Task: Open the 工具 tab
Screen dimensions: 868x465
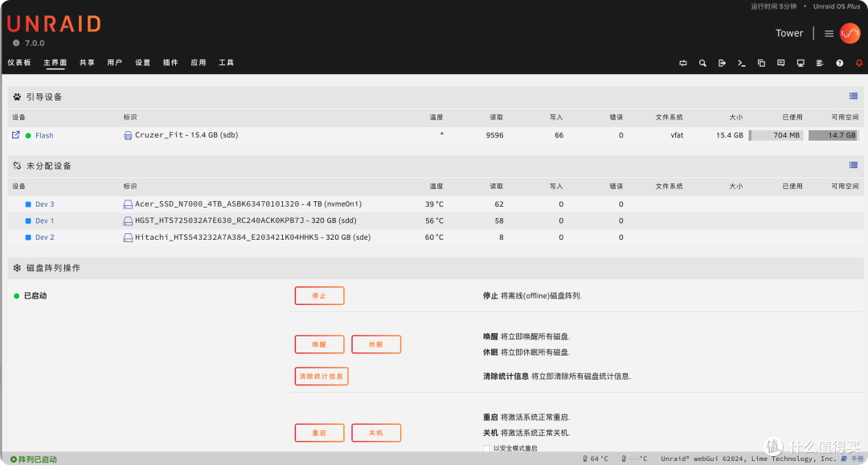Action: (x=227, y=63)
